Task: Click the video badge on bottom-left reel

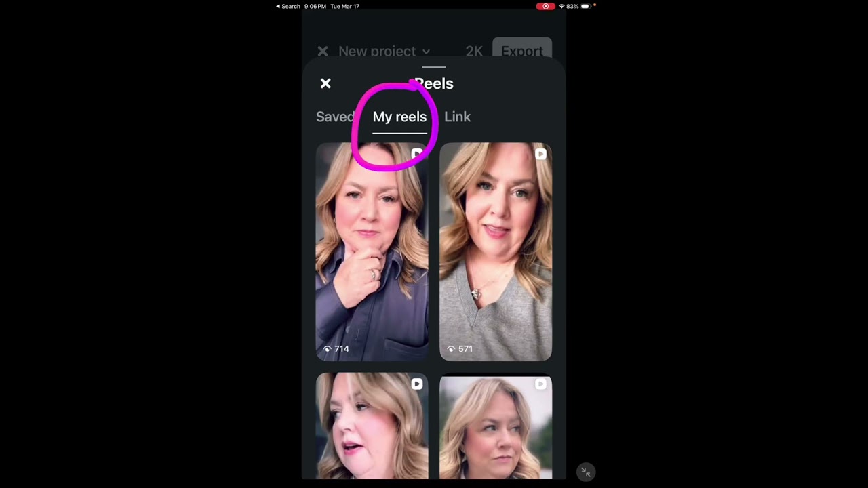Action: pos(417,384)
